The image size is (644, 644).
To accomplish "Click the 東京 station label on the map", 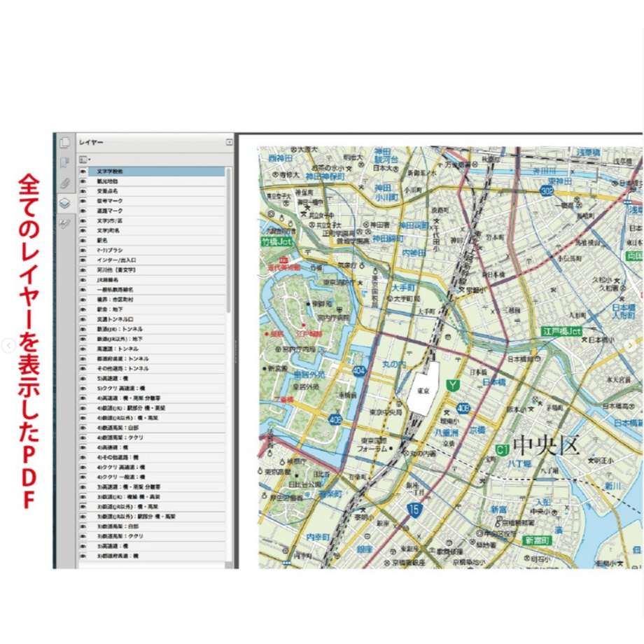I will point(423,391).
